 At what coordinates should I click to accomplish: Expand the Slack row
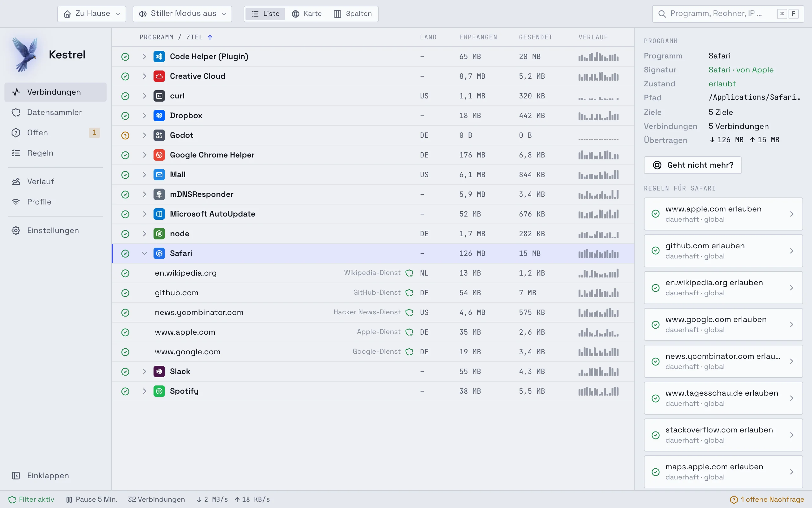click(144, 371)
